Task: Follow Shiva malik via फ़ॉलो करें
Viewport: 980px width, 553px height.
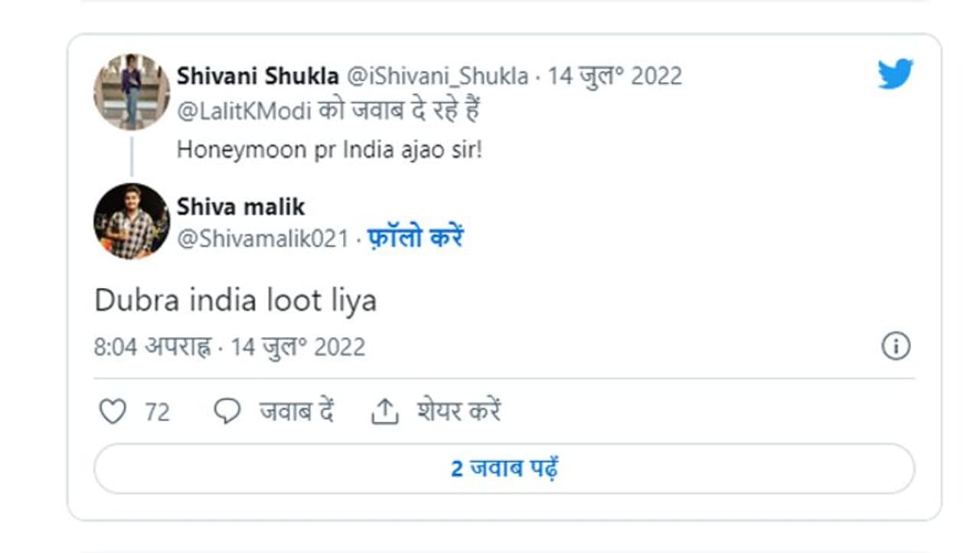Action: pyautogui.click(x=415, y=237)
